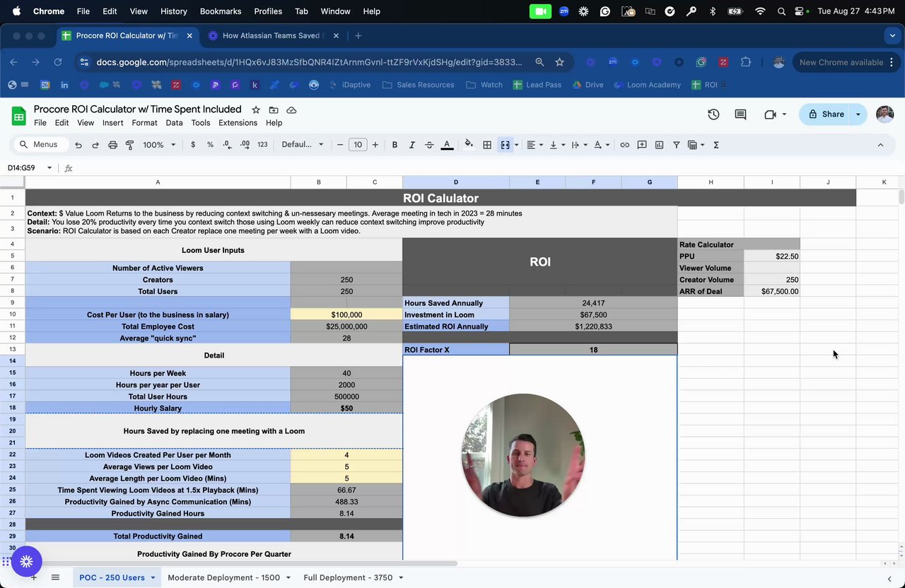Star the Procore ROI Calculator document
The width and height of the screenshot is (905, 588).
[256, 110]
